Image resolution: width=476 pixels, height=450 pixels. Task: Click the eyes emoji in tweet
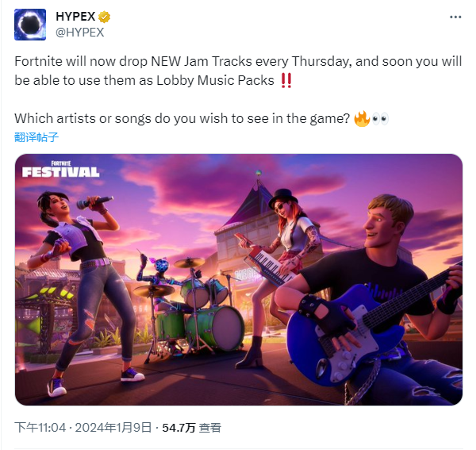pos(380,119)
